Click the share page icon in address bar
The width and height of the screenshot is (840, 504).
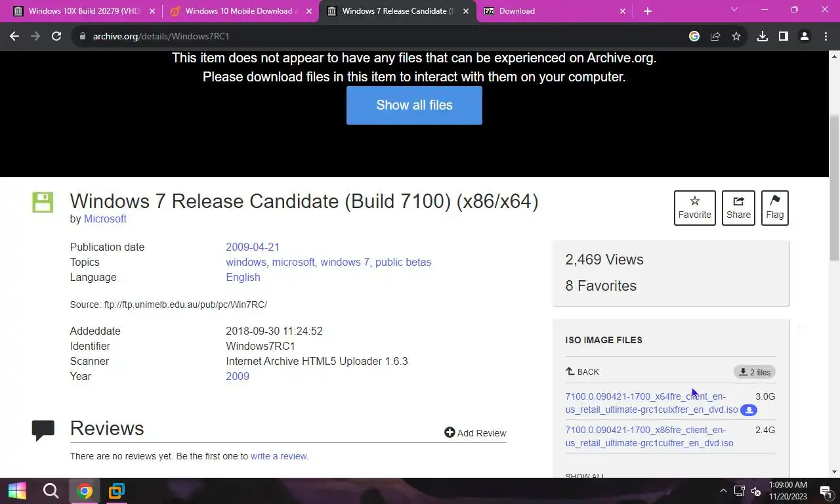tap(715, 36)
